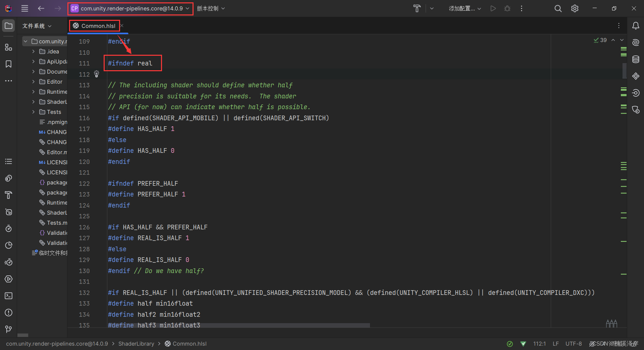Viewport: 644px width, 350px height.
Task: Open Search Everywhere magnifier
Action: (558, 8)
